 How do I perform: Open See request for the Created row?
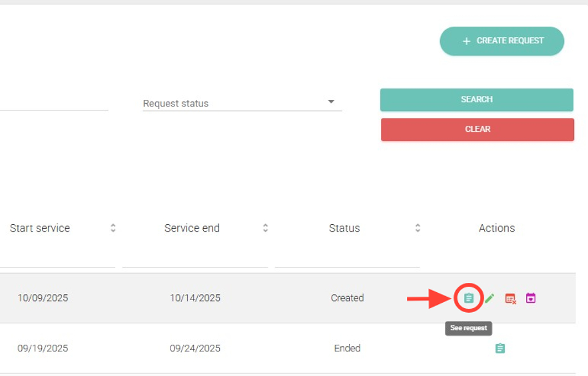(x=469, y=298)
